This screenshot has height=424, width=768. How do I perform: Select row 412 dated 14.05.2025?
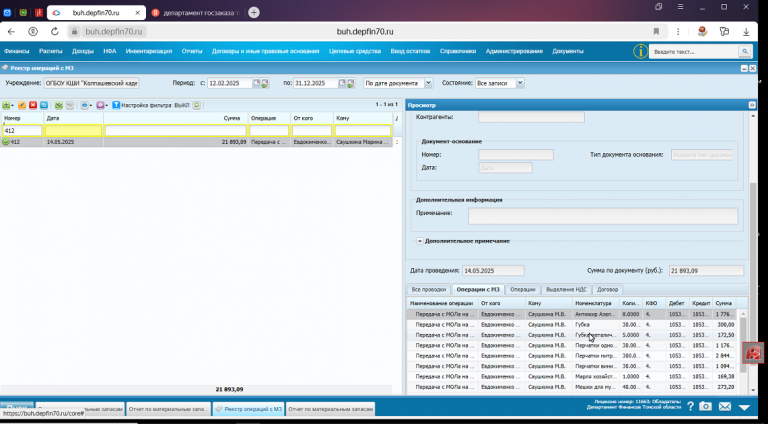(x=196, y=142)
